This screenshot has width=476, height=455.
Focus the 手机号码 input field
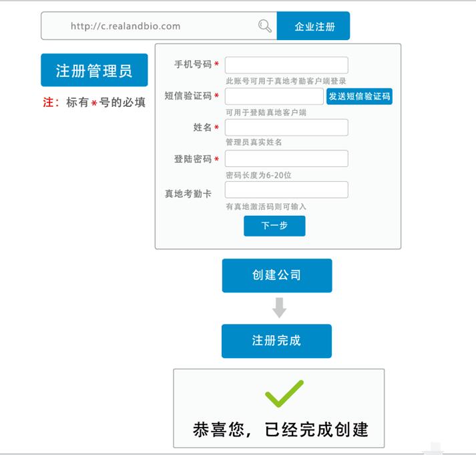click(286, 65)
